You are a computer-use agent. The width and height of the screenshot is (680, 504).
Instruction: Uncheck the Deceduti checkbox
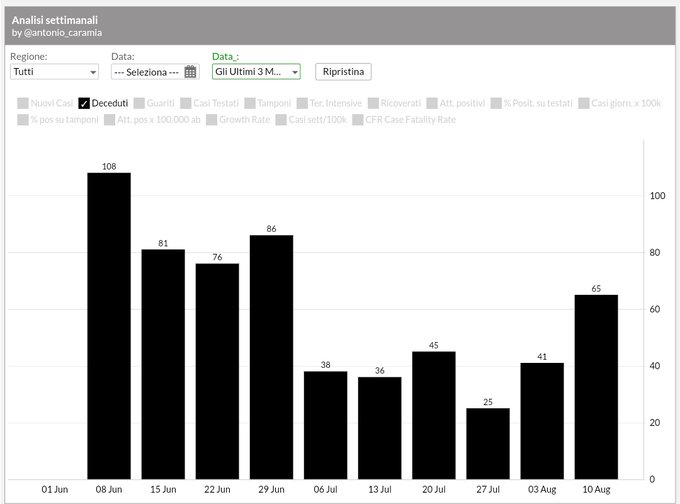(84, 103)
